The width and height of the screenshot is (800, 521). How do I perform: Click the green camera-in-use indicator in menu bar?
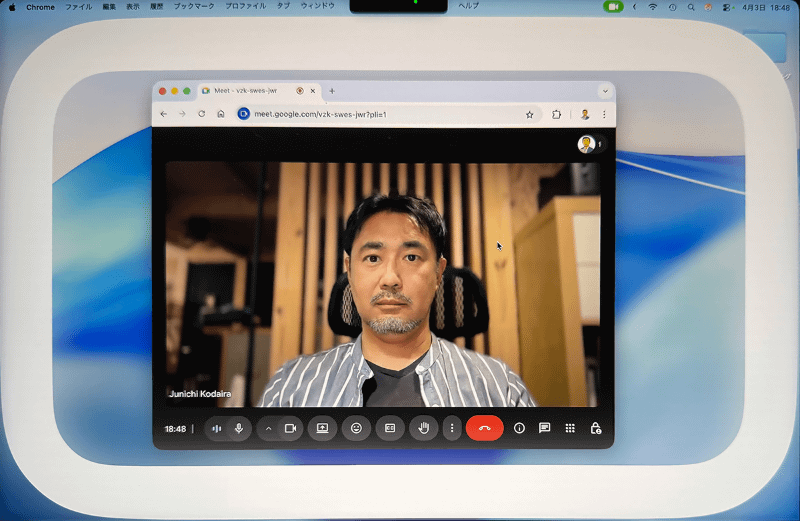613,7
